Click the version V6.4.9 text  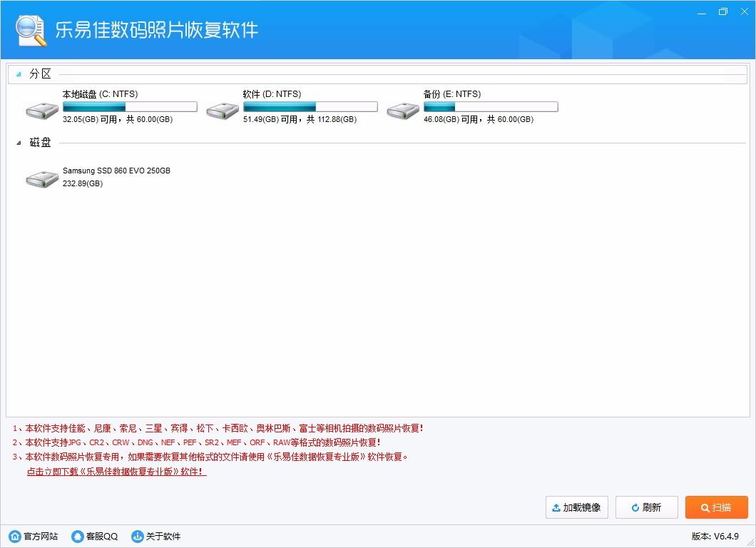(715, 536)
